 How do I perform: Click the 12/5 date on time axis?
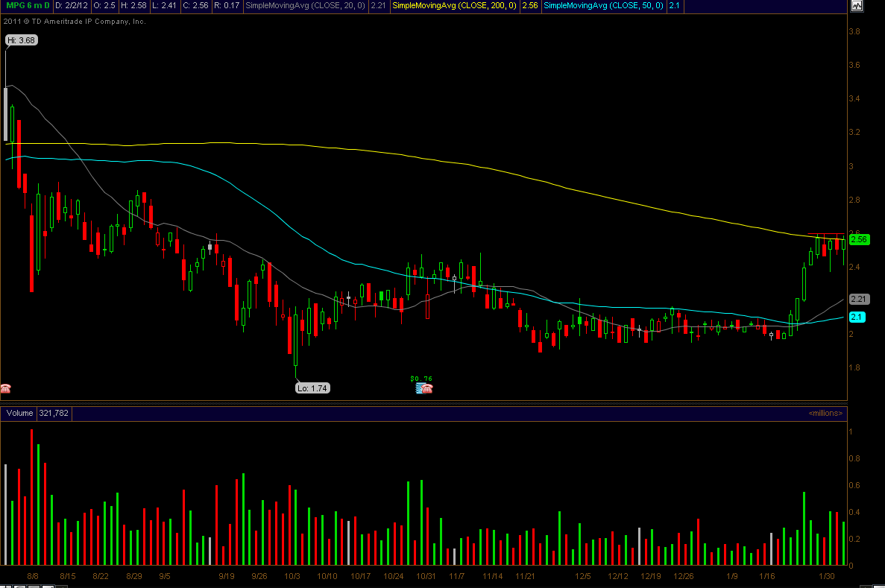(583, 576)
